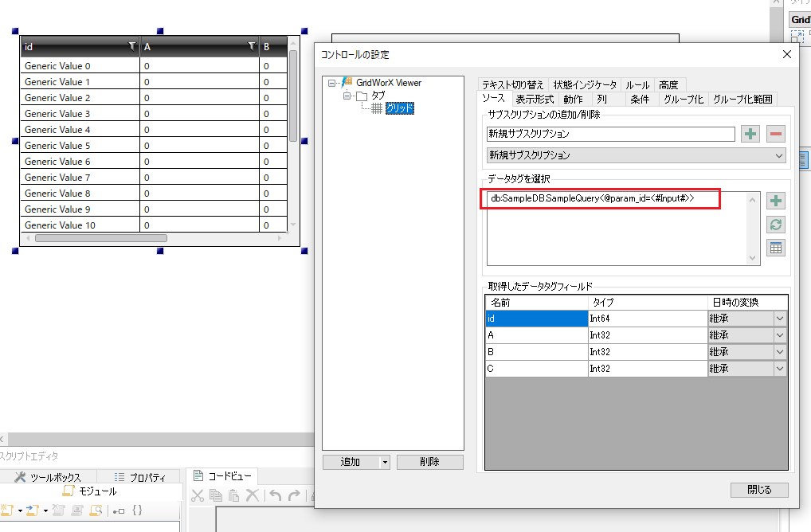Click the curly braces snippet icon
This screenshot has height=532, width=811.
pos(137,510)
